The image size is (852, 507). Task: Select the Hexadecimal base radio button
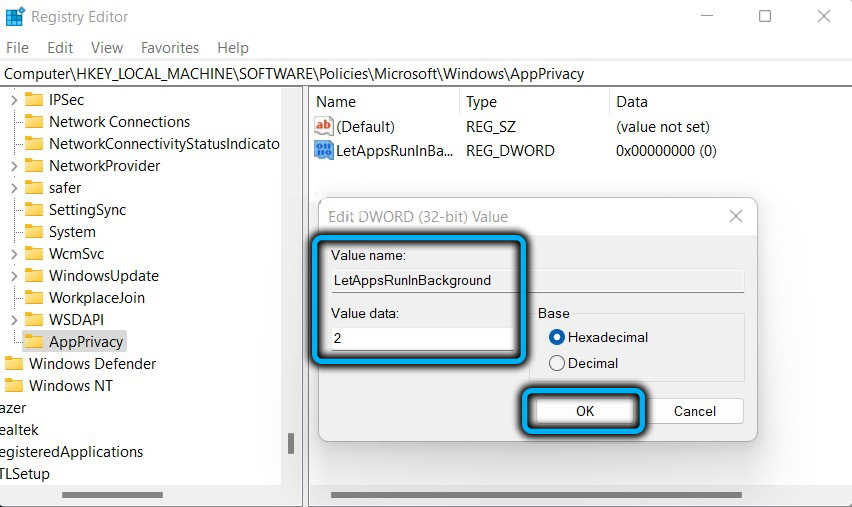point(557,338)
